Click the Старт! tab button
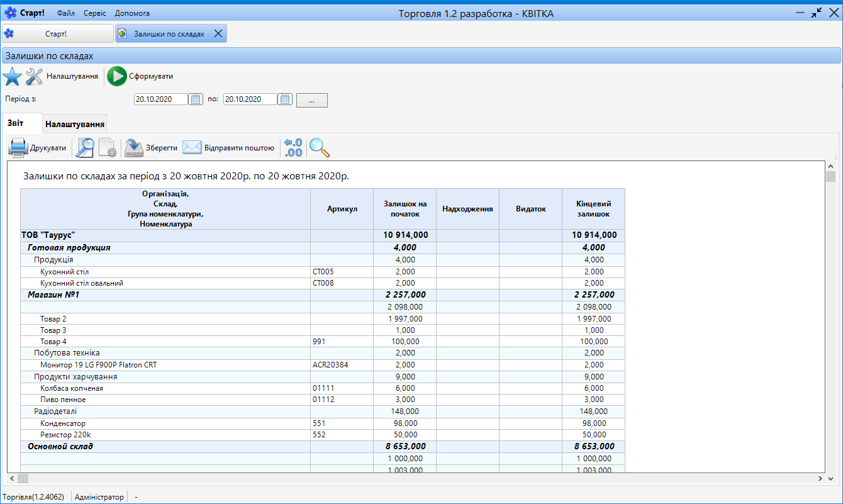 pos(58,33)
